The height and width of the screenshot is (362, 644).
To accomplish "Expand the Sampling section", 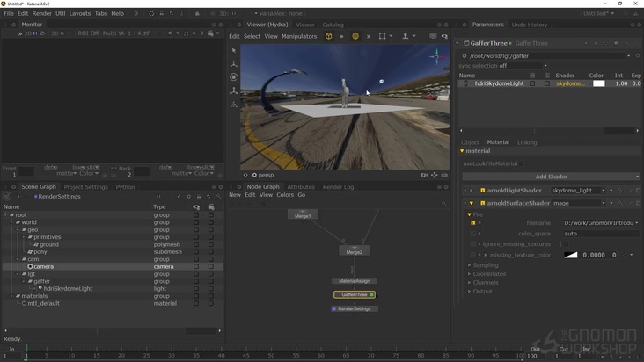I will click(x=470, y=265).
